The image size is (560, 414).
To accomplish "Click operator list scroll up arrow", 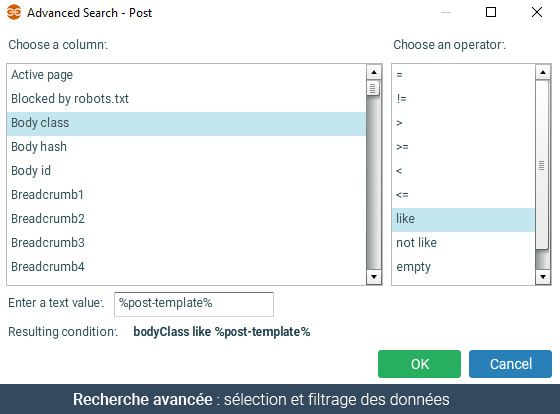I will (x=543, y=73).
